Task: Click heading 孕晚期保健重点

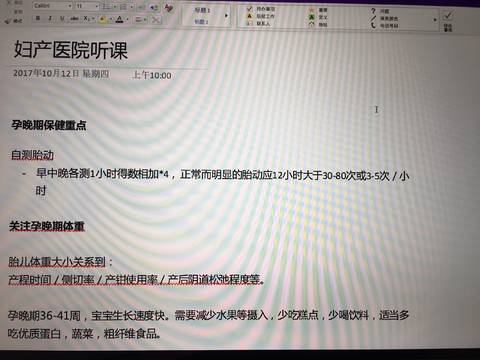Action: (49, 125)
